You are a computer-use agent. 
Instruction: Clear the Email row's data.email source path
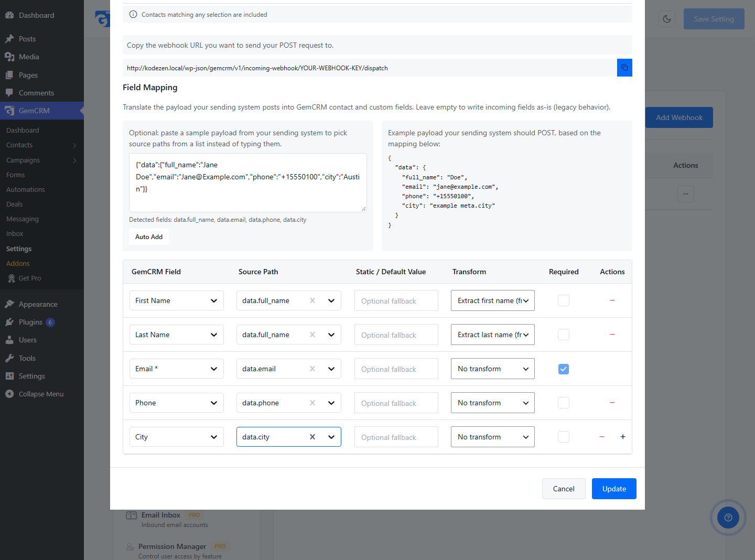(x=312, y=369)
